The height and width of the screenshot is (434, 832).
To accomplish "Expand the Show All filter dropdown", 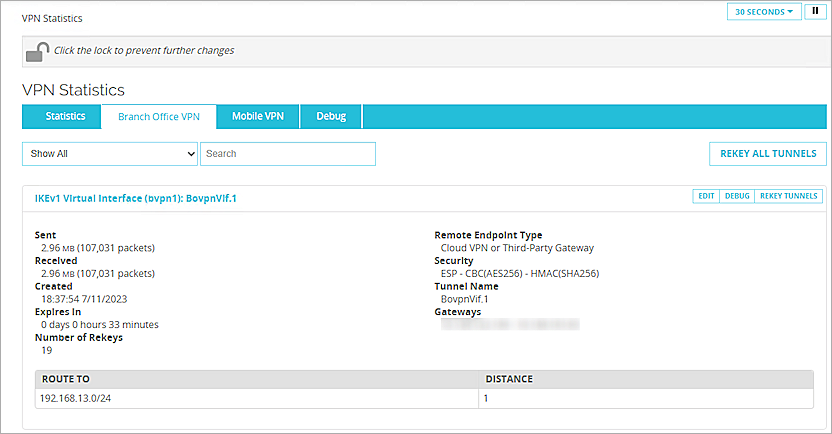I will coord(110,154).
